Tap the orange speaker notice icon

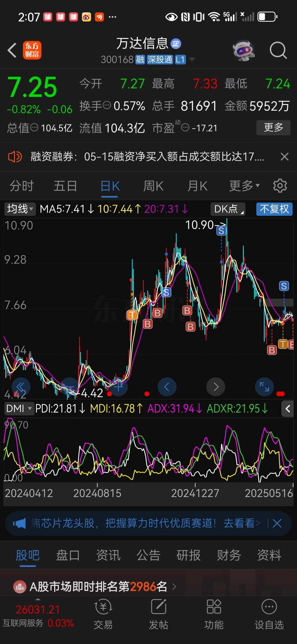(x=15, y=157)
